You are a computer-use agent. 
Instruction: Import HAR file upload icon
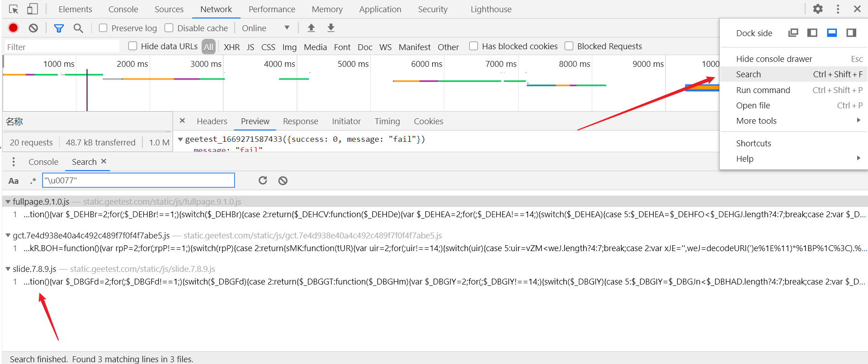311,28
